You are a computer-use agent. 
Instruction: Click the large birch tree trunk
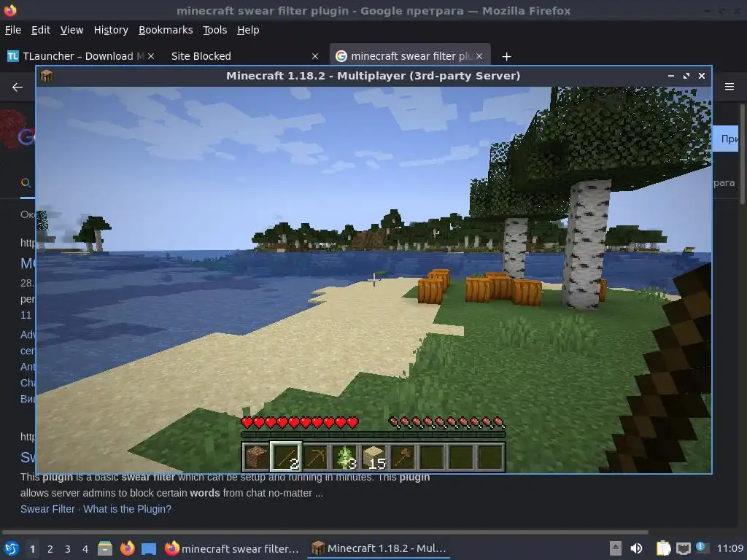(586, 244)
